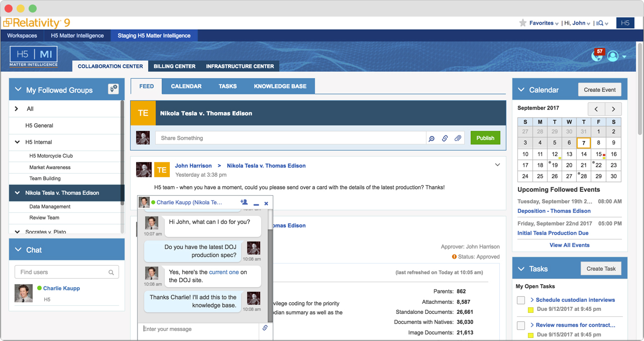This screenshot has height=341, width=644.
Task: Click the paperclip attachment icon
Action: 458,138
